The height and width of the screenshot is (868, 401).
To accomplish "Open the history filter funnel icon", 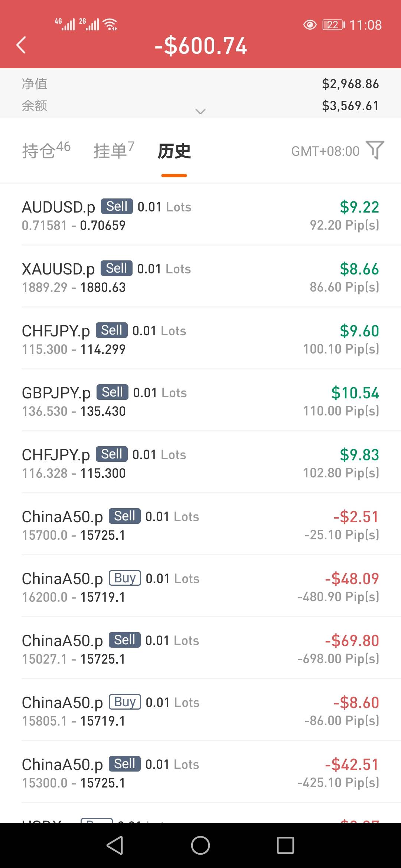I will [375, 150].
